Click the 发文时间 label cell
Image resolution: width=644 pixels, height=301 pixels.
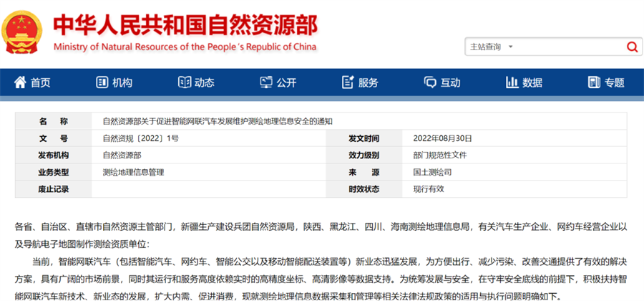(364, 138)
